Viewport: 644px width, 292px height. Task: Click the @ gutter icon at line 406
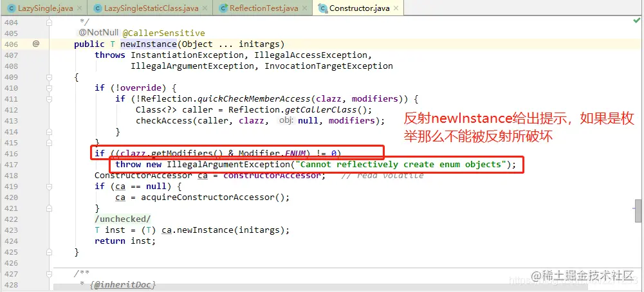pos(36,44)
